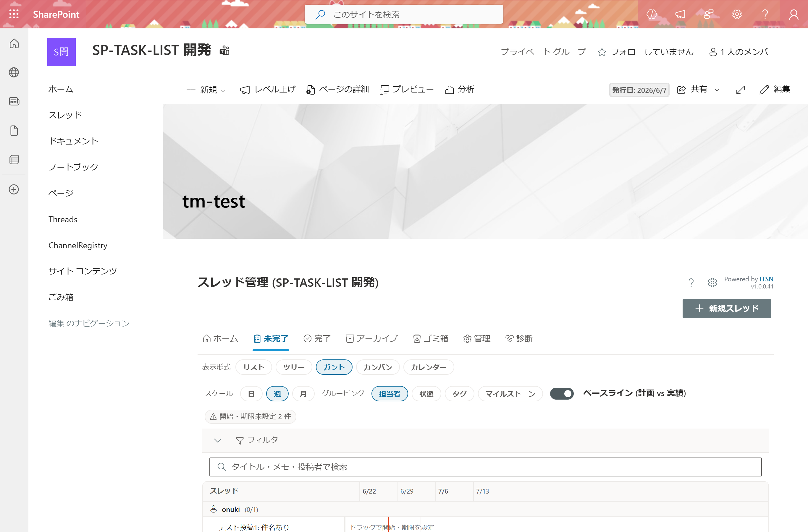This screenshot has width=808, height=532.
Task: Open the 新規 dropdown menu
Action: [x=206, y=90]
